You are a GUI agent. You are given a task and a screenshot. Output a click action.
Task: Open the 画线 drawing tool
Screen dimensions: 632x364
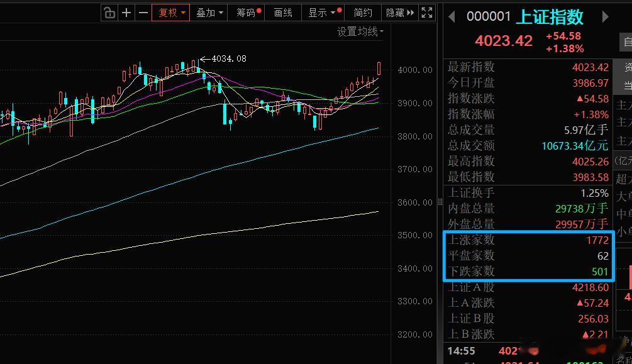[283, 12]
